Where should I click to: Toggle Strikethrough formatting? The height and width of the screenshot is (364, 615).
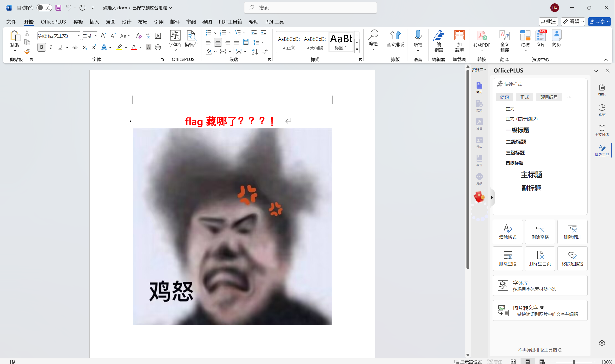pyautogui.click(x=75, y=47)
